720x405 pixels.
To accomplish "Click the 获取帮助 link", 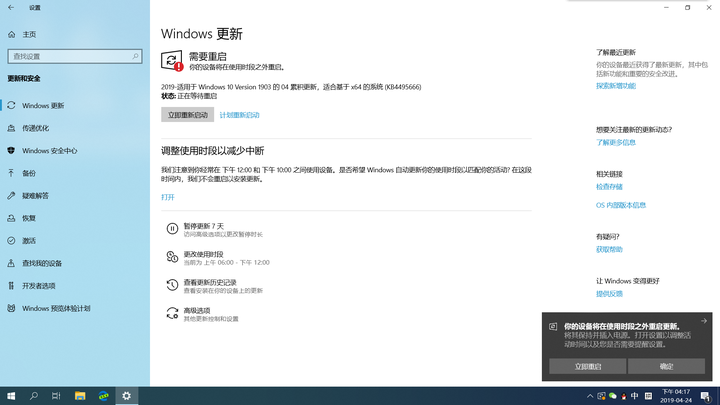I will pyautogui.click(x=609, y=250).
